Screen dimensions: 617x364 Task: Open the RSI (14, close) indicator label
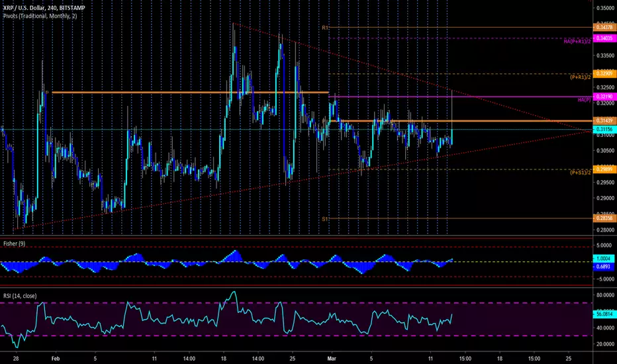tap(20, 296)
